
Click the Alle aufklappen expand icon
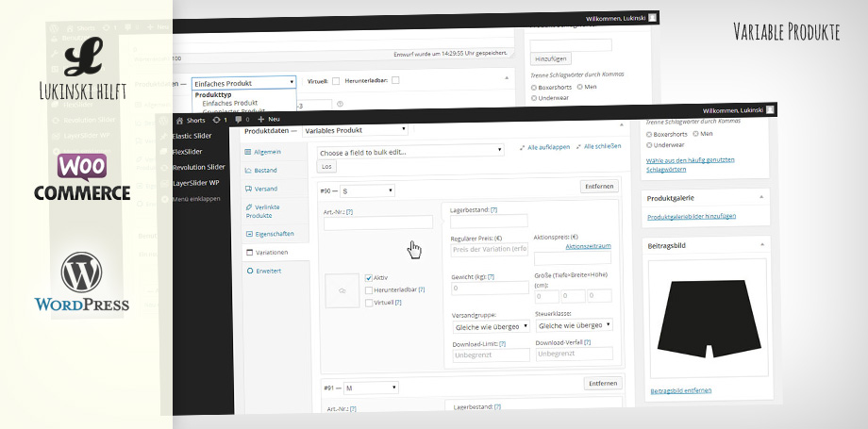(523, 147)
